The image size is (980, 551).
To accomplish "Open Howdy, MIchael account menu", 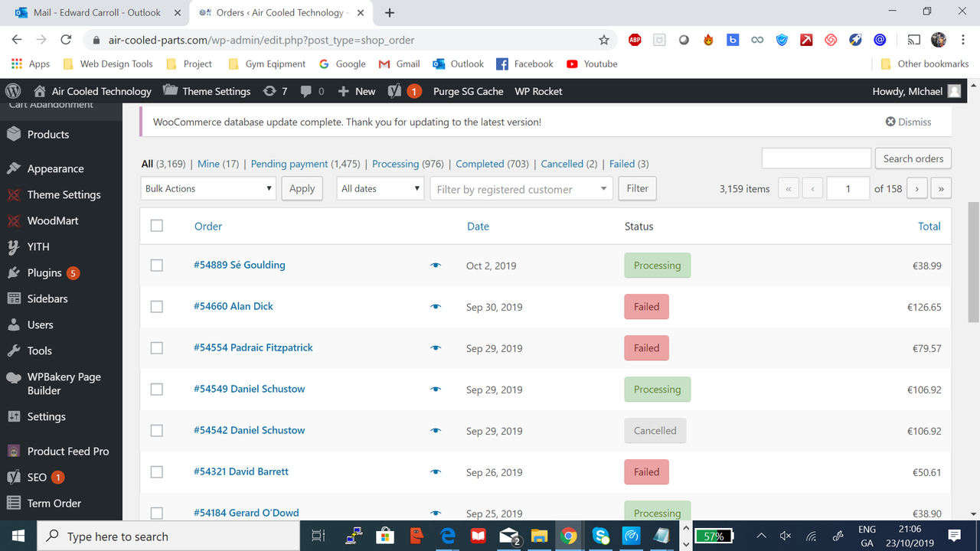I will coord(916,91).
